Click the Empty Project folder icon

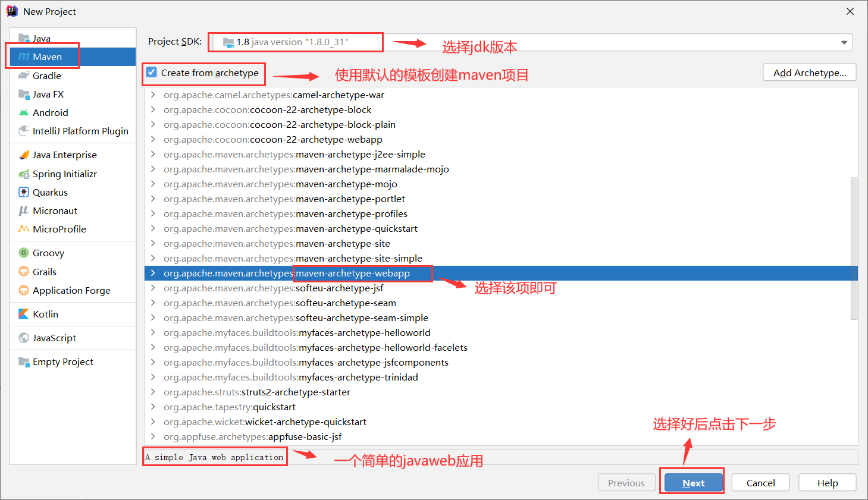(x=24, y=361)
